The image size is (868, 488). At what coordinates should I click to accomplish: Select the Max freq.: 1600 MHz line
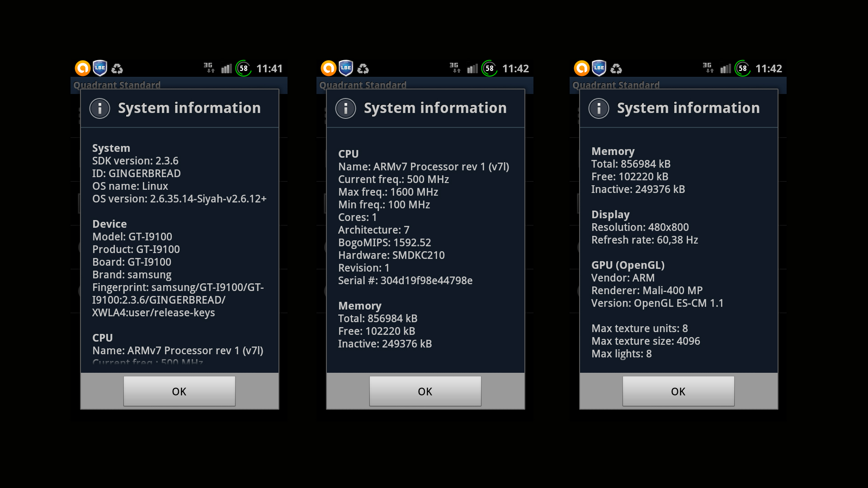coord(388,192)
